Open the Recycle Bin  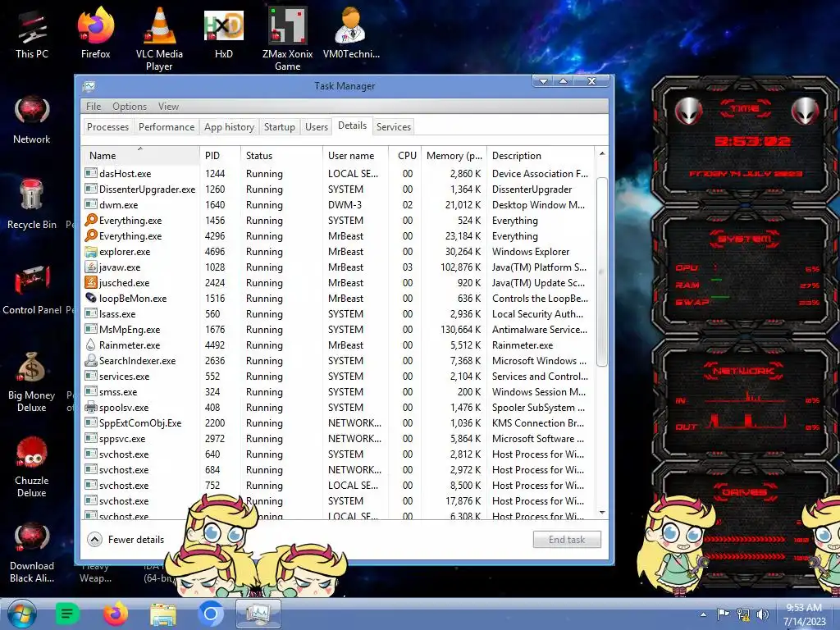point(32,204)
